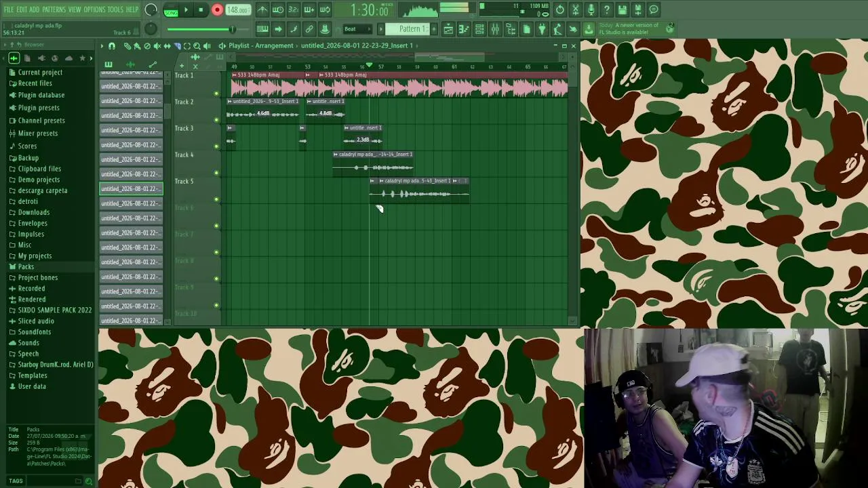
Task: Switch Song/Pattern mode toggle
Action: 170,10
